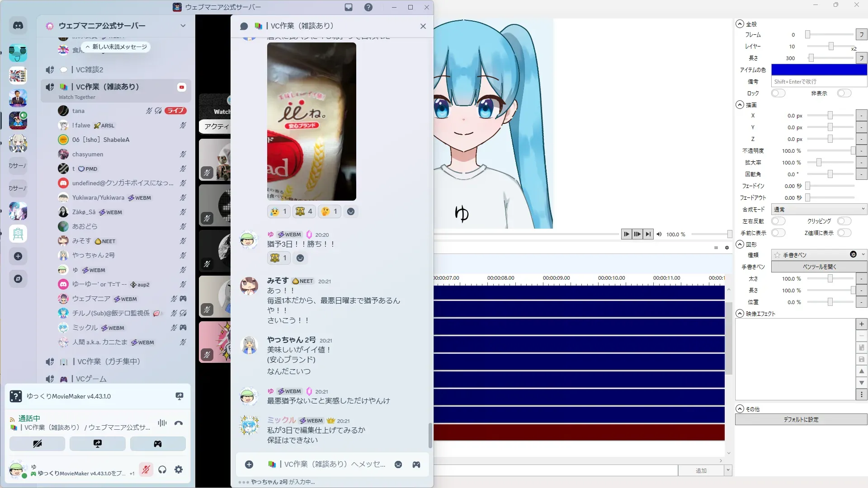Open the Discord help icon

point(368,7)
